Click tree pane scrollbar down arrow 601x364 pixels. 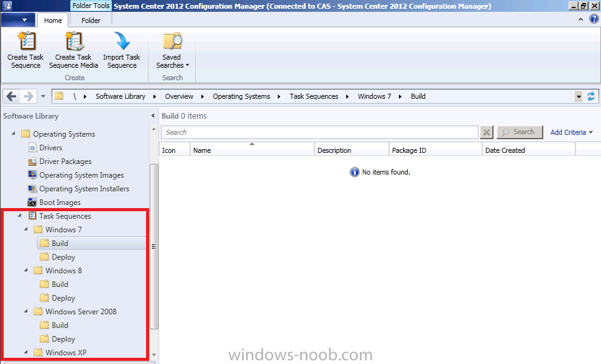coord(154,355)
